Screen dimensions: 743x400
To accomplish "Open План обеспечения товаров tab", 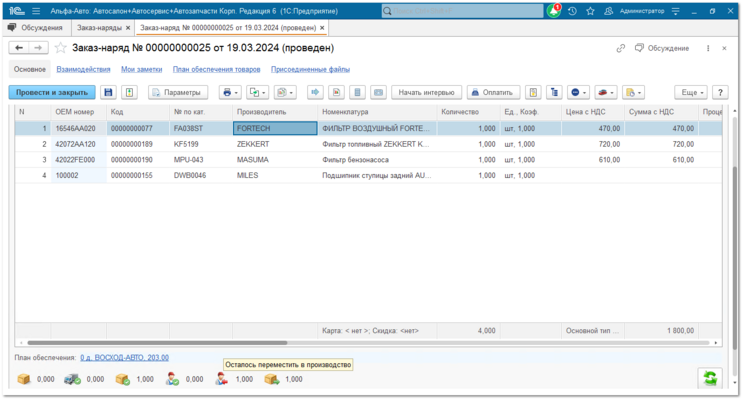I will click(x=217, y=69).
